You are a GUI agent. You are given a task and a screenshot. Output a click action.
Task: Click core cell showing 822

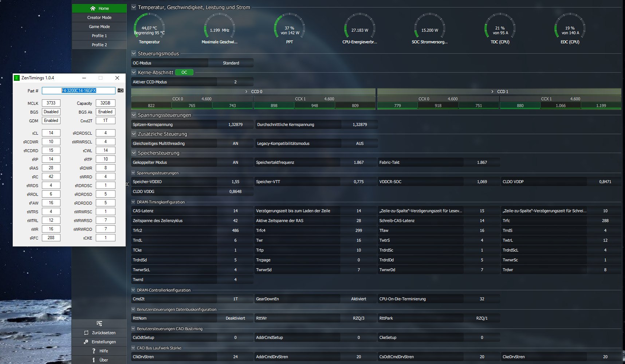tap(152, 106)
